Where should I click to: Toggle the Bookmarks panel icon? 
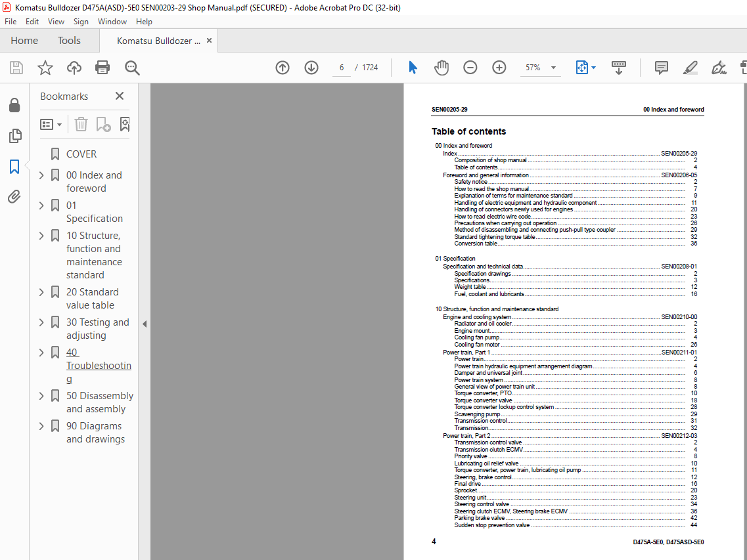pos(14,167)
